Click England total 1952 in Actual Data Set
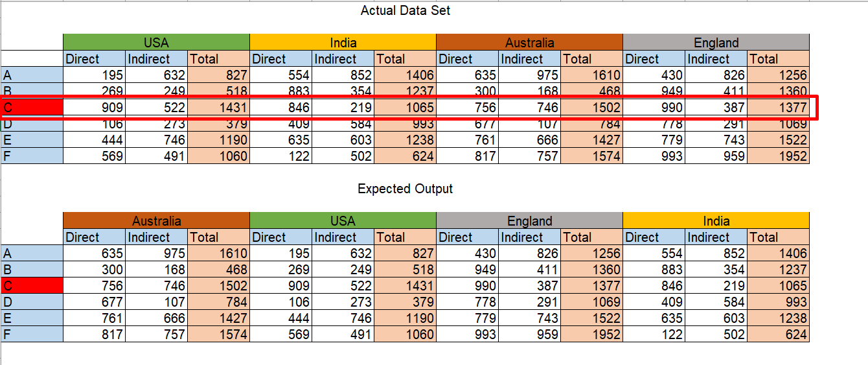The height and width of the screenshot is (365, 868). pos(778,156)
